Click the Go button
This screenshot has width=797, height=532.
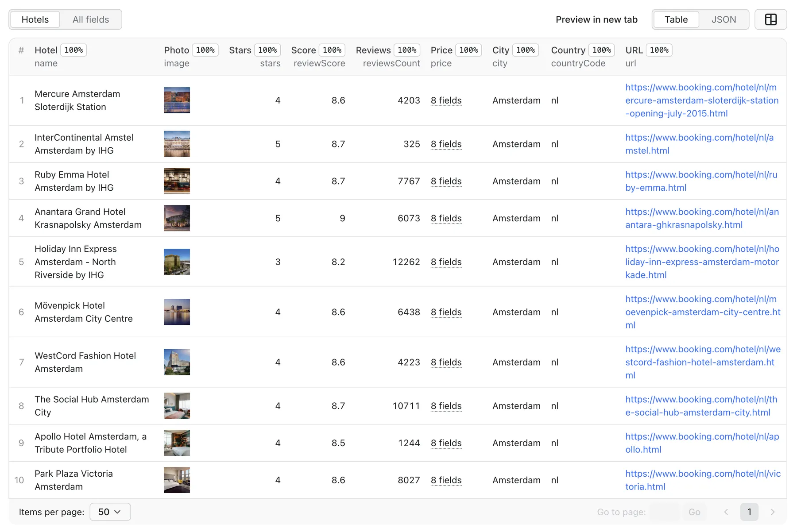click(694, 512)
